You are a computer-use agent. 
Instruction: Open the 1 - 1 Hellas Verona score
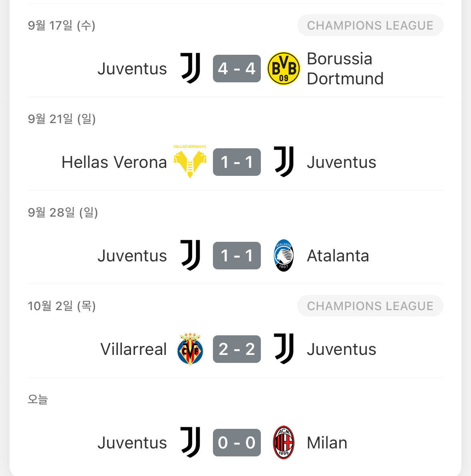(x=237, y=162)
